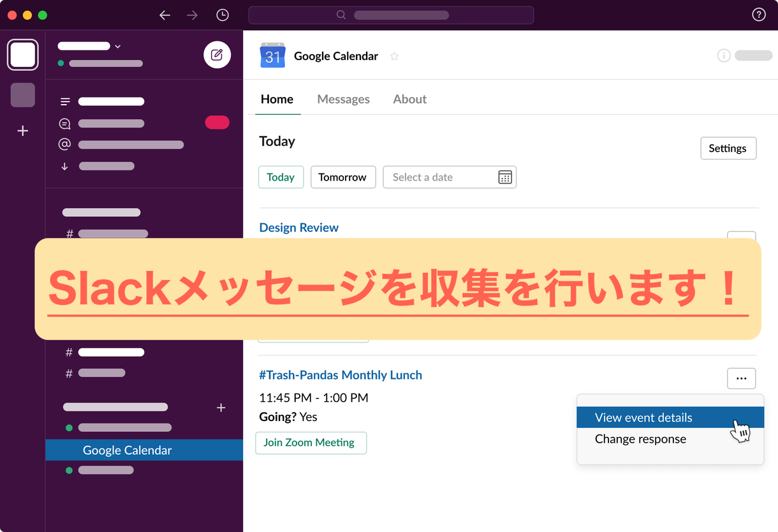
Task: Open the Design Review event link
Action: [x=298, y=227]
